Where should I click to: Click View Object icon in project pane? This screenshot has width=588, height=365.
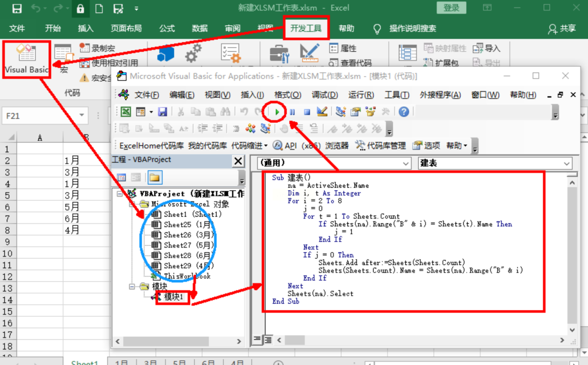[136, 177]
